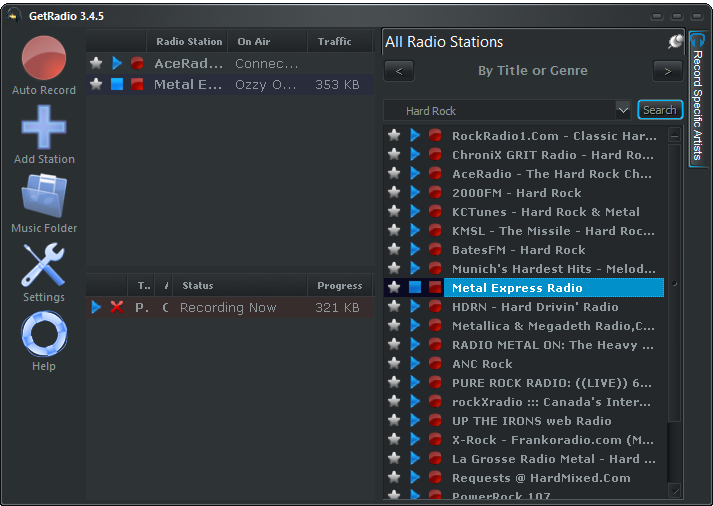The width and height of the screenshot is (713, 506).
Task: Record Munich's Hardest Hits station
Action: click(435, 269)
